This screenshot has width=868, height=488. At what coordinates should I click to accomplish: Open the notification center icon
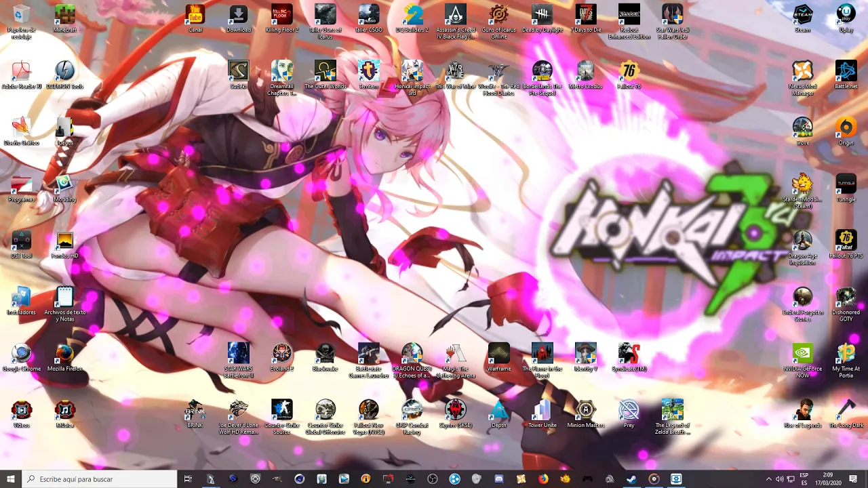tap(853, 479)
